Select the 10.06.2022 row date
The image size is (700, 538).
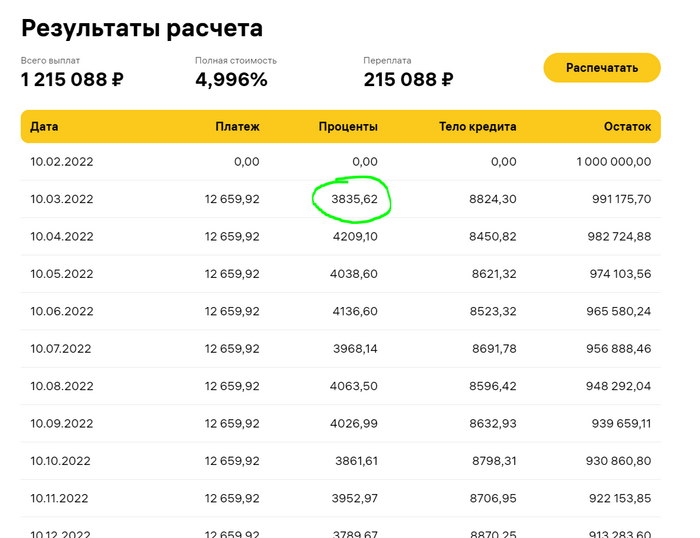pyautogui.click(x=61, y=311)
